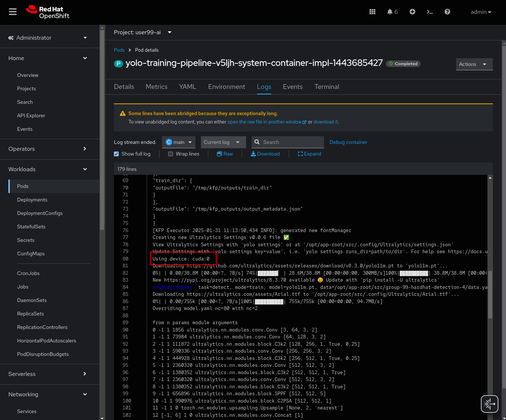Open Search under Home in sidebar
The image size is (506, 420).
(25, 102)
